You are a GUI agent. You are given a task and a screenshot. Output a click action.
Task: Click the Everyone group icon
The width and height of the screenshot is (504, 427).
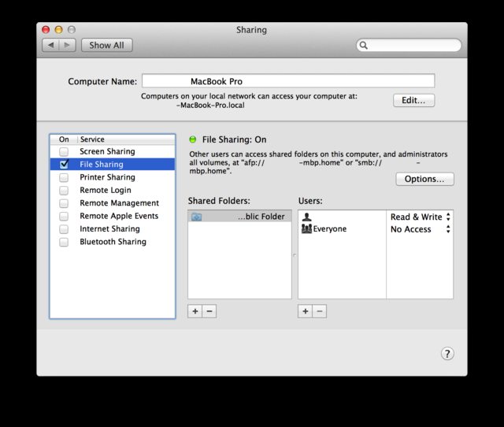[306, 229]
